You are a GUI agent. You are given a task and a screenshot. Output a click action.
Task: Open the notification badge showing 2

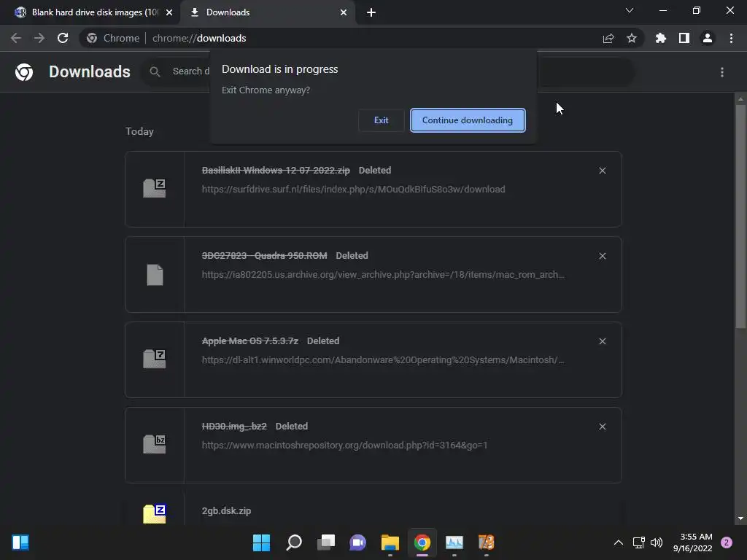pyautogui.click(x=727, y=542)
